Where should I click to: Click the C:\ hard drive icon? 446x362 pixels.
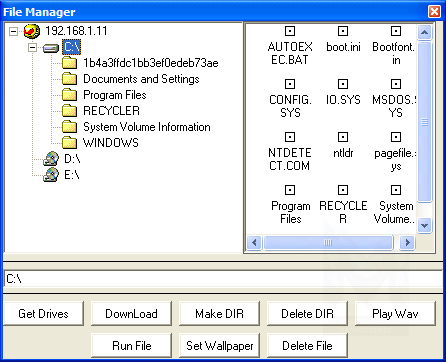(51, 49)
